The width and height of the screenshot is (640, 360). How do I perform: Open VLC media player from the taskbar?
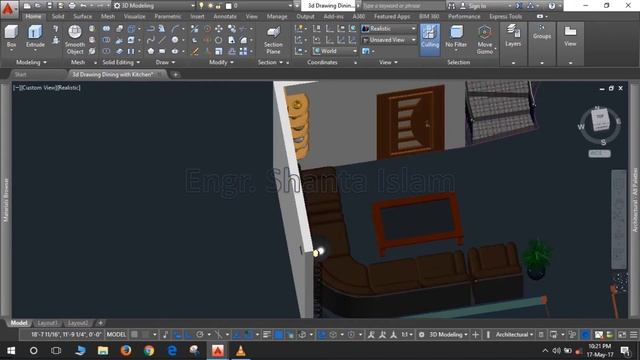(241, 351)
